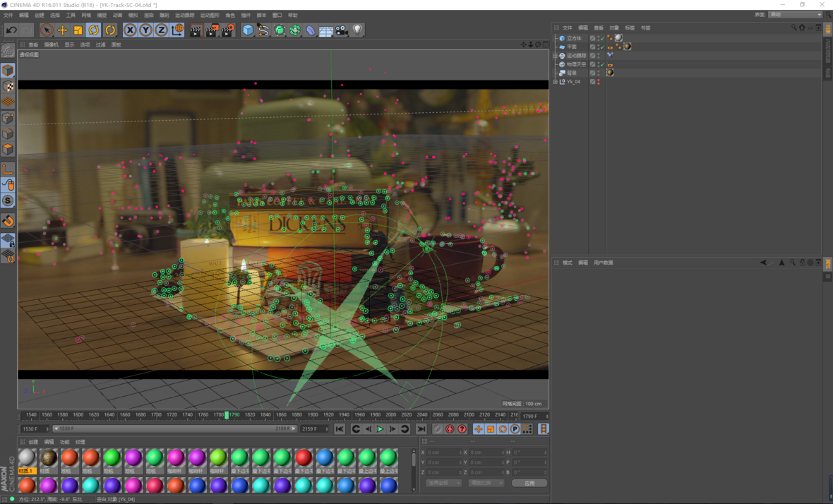Click the Render Settings clapperboard gear icon

(228, 30)
